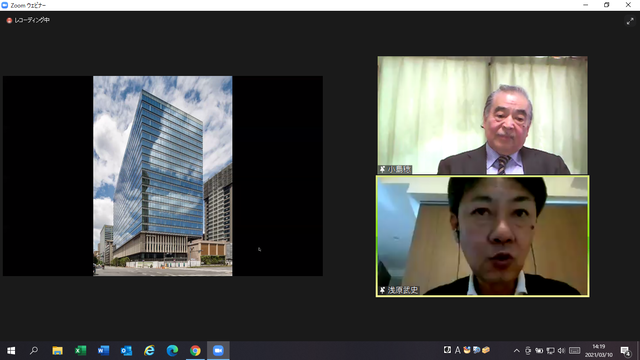Open the battery status tray icon
Image resolution: width=640 pixels, height=360 pixels.
coord(539,351)
